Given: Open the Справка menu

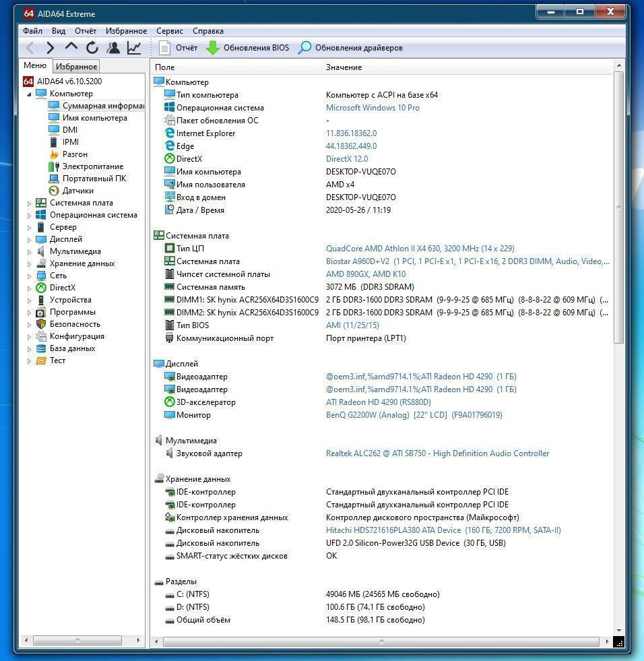Looking at the screenshot, I should click(x=207, y=31).
